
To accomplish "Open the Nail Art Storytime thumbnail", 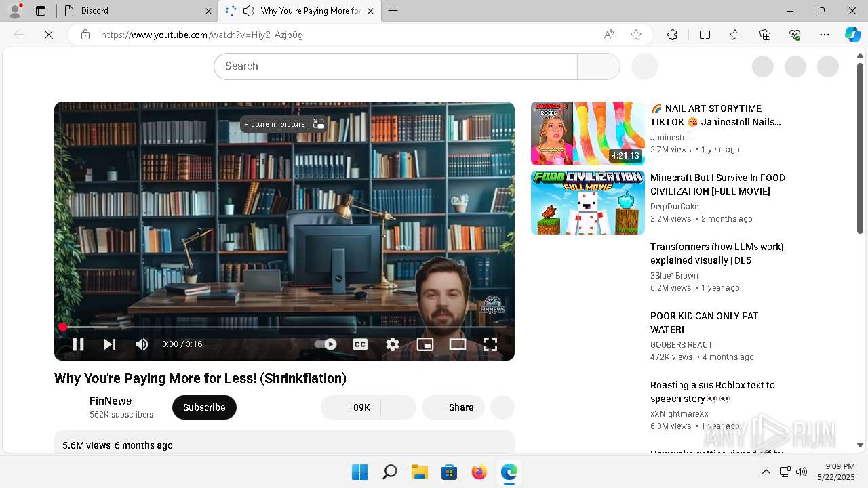I will point(588,134).
